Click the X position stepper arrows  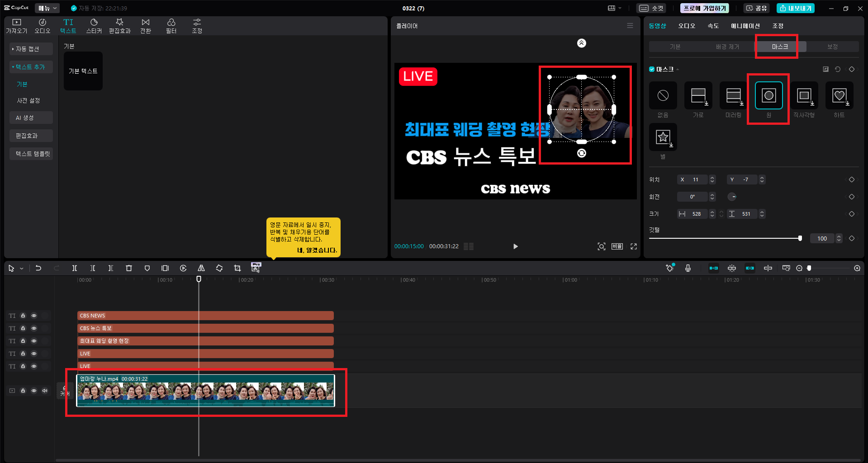tap(712, 180)
